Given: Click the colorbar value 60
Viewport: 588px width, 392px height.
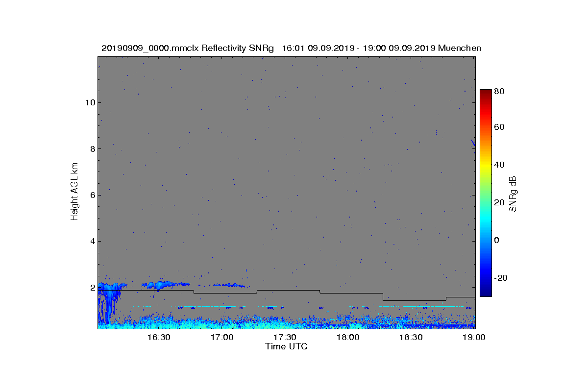Looking at the screenshot, I should click(500, 127).
